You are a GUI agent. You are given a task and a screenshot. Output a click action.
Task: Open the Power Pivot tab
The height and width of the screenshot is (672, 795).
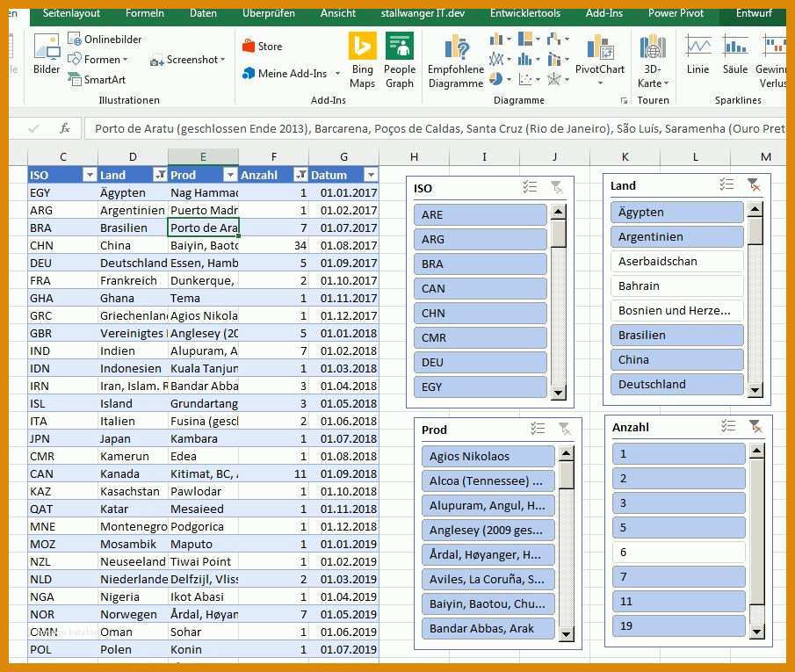[x=676, y=13]
